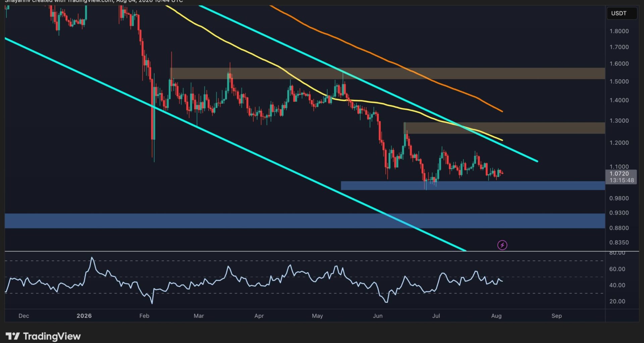Click the 1.6000 price axis label
Viewport: 644px width, 343px height.
(x=619, y=64)
